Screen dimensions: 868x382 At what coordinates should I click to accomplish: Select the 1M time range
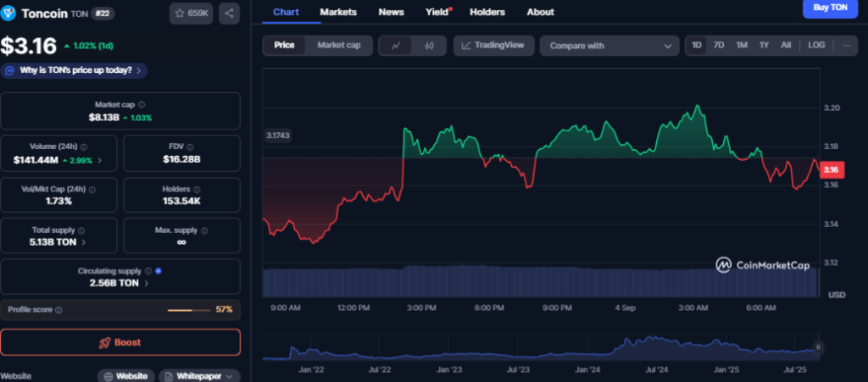coord(742,46)
